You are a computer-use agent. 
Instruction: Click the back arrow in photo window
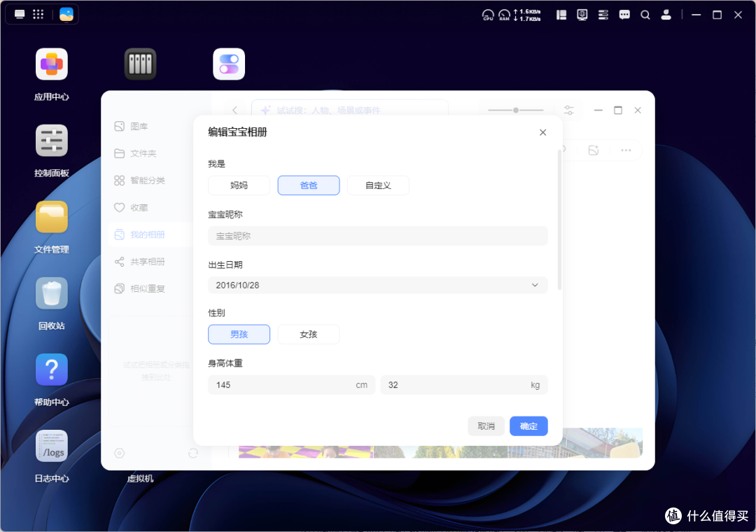pos(234,111)
